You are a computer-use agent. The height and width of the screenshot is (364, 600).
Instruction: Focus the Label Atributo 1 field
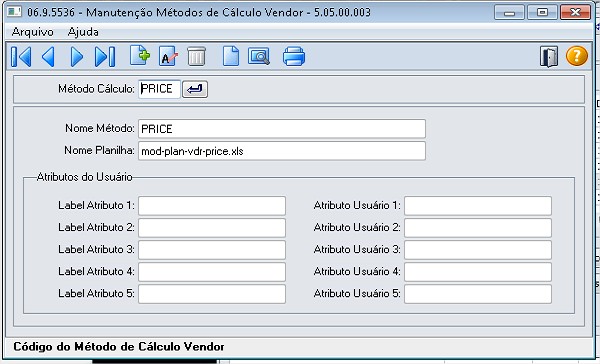[212, 206]
